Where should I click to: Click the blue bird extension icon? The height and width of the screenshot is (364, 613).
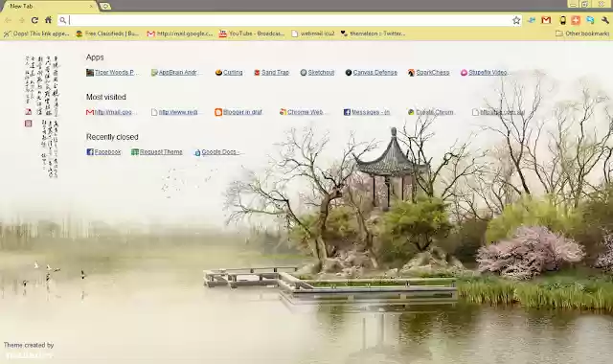531,20
